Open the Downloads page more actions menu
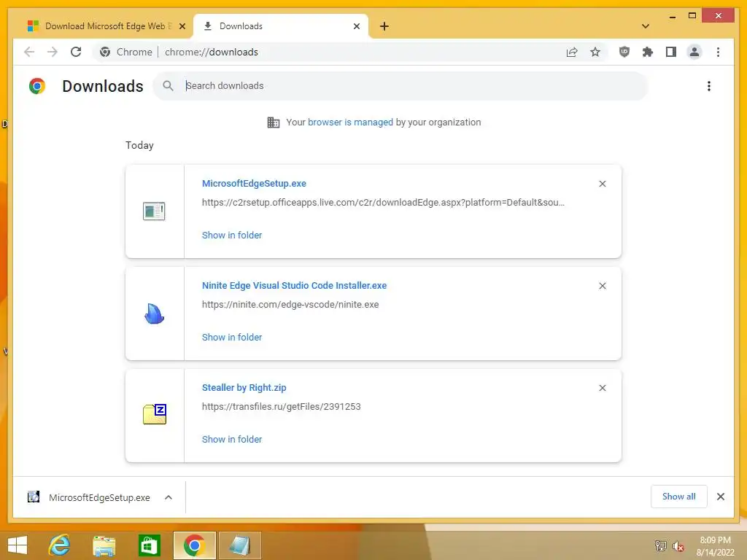The image size is (747, 560). click(x=709, y=86)
